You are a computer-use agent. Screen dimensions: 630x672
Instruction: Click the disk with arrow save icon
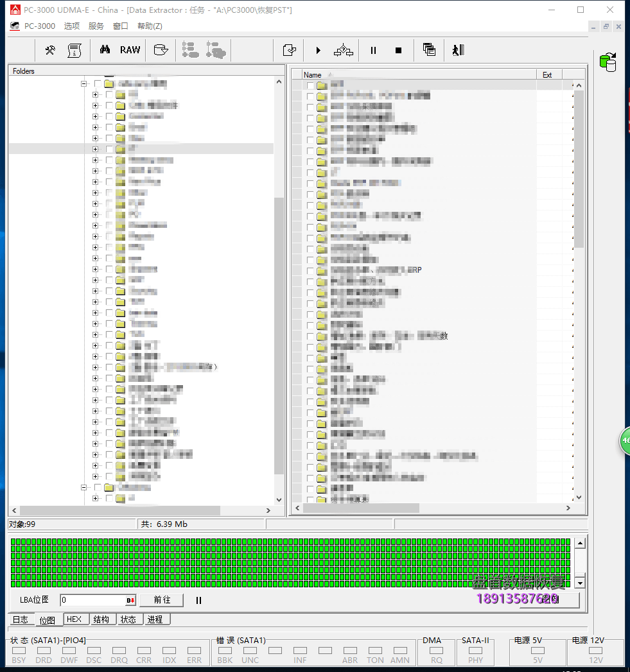pyautogui.click(x=161, y=50)
